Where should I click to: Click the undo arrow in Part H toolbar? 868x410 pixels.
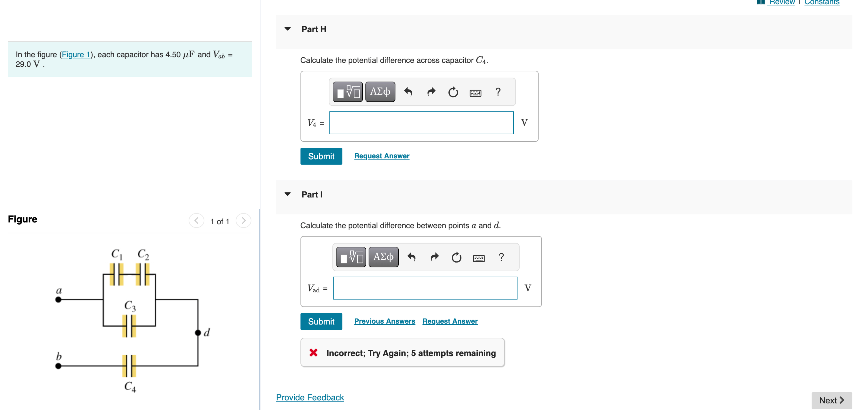point(408,92)
